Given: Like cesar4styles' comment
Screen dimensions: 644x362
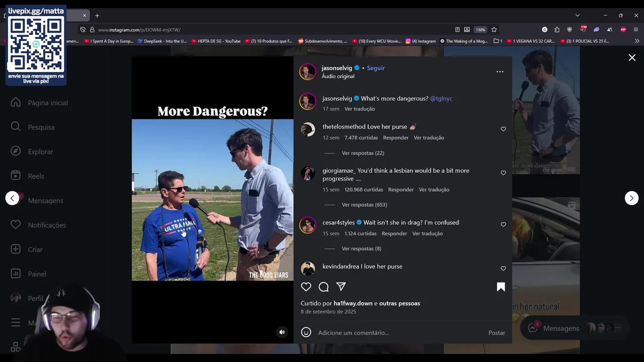Looking at the screenshot, I should pos(503,225).
